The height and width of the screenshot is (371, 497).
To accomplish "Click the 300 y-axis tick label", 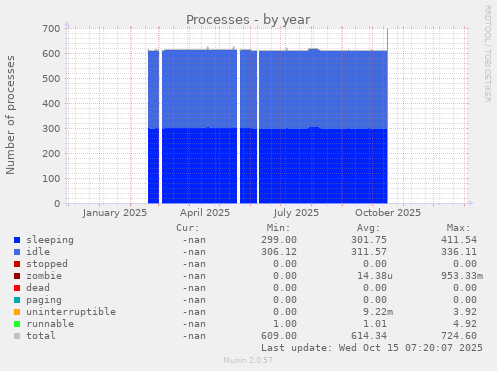I will (x=51, y=129).
